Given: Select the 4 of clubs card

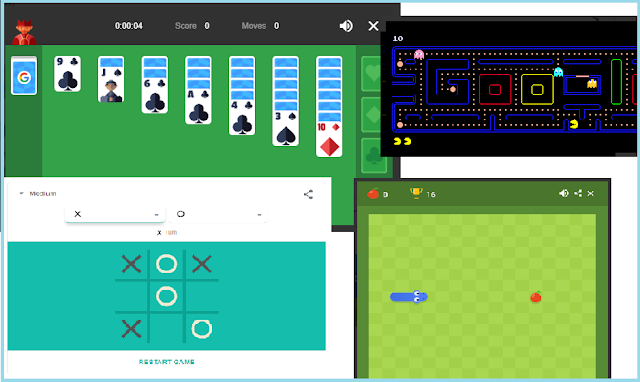Looking at the screenshot, I should [x=242, y=117].
